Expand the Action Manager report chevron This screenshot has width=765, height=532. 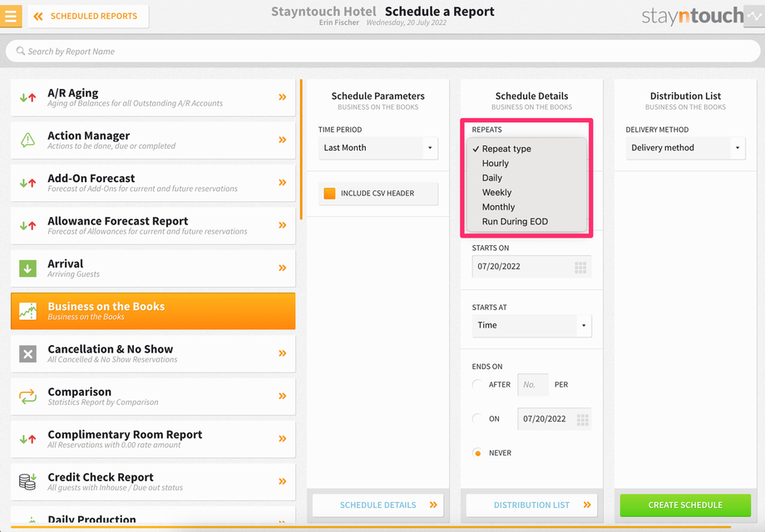click(282, 140)
